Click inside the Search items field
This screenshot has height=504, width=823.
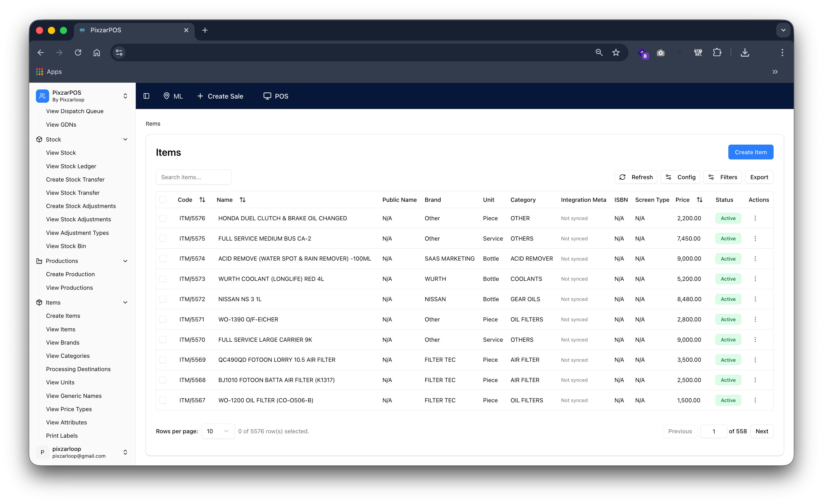(x=193, y=177)
